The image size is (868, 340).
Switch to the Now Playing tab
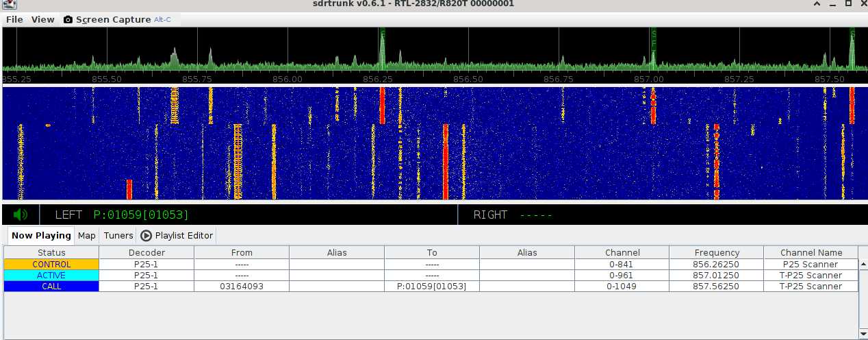click(x=41, y=236)
